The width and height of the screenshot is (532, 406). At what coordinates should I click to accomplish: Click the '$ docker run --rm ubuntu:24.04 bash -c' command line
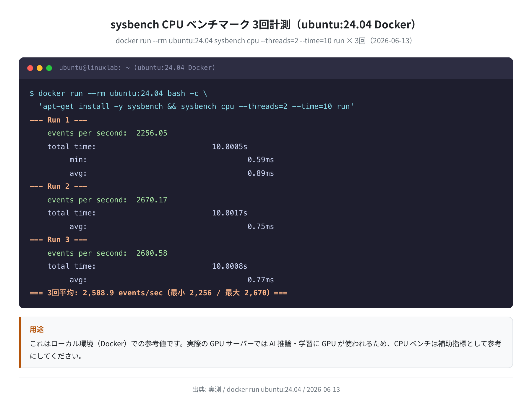tap(119, 93)
